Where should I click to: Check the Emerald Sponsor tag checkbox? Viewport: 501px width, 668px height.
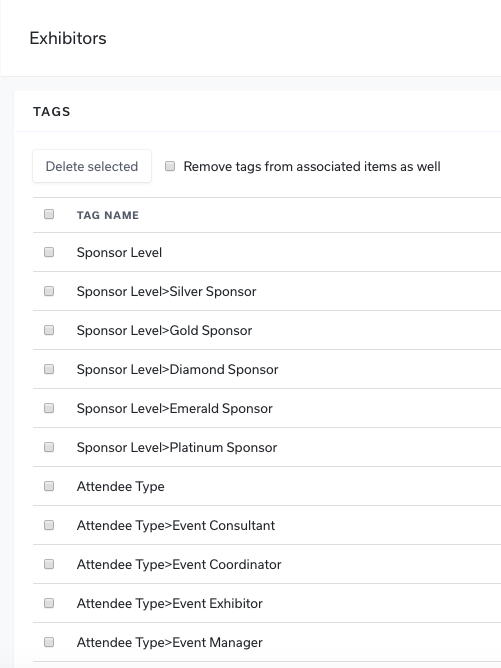(49, 408)
